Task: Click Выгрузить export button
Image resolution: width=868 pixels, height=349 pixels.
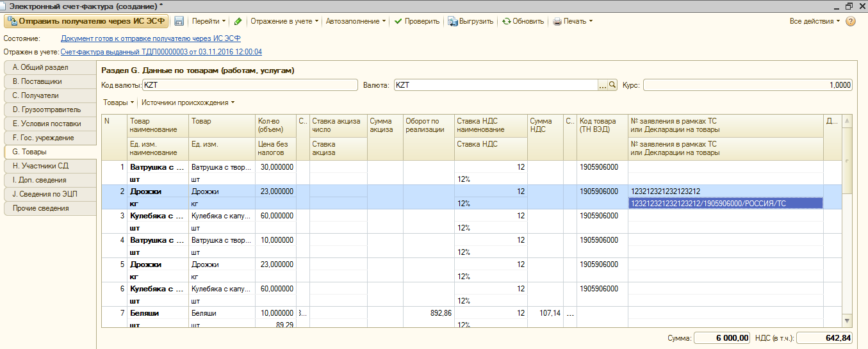Action: tap(471, 21)
